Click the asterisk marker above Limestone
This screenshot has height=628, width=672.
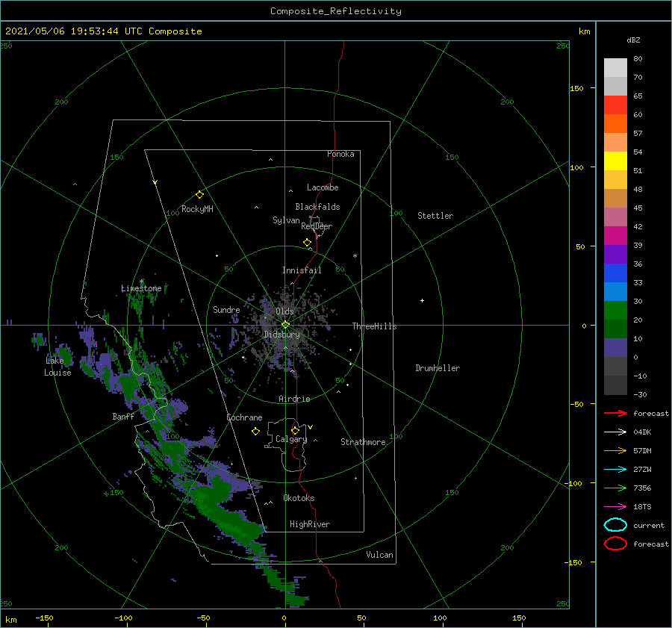[142, 282]
